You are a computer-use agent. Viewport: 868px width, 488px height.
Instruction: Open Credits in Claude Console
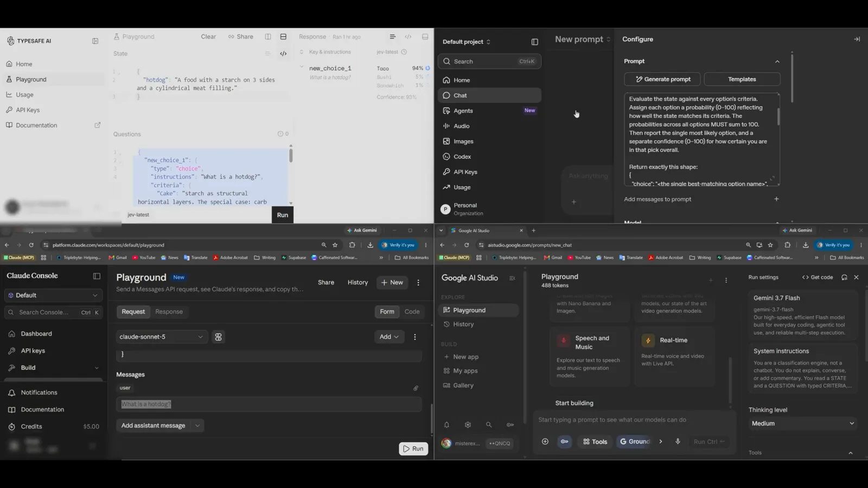(53, 427)
